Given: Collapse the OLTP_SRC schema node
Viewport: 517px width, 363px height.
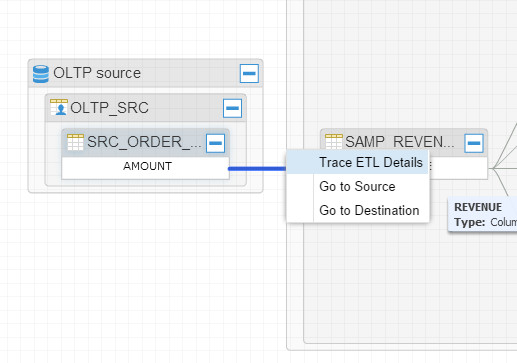Looking at the screenshot, I should 232,108.
